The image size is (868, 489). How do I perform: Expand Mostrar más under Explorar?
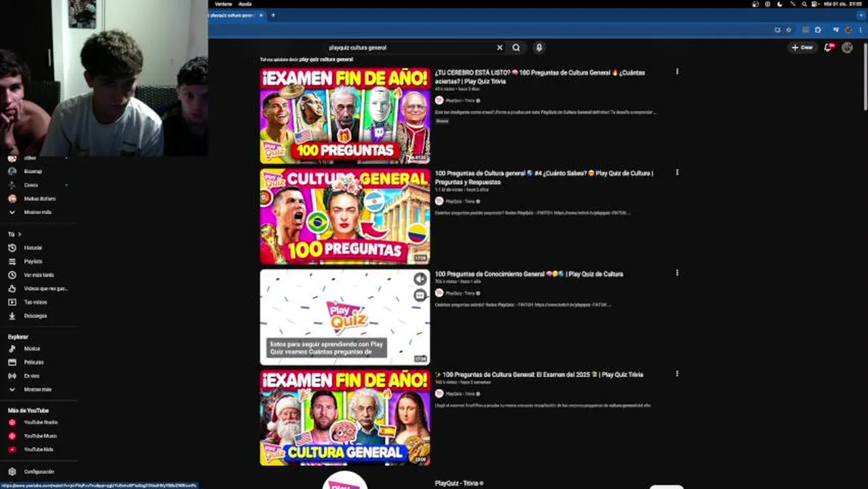tap(37, 389)
